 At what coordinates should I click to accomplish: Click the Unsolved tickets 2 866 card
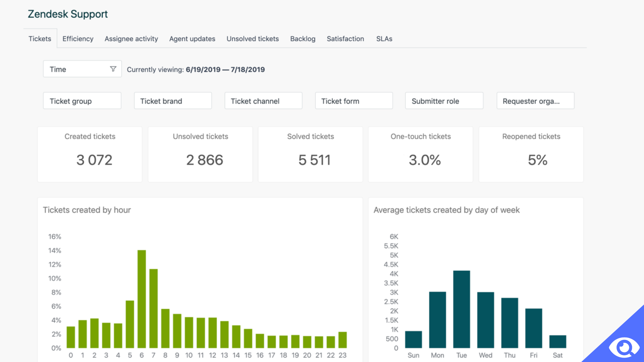click(200, 154)
